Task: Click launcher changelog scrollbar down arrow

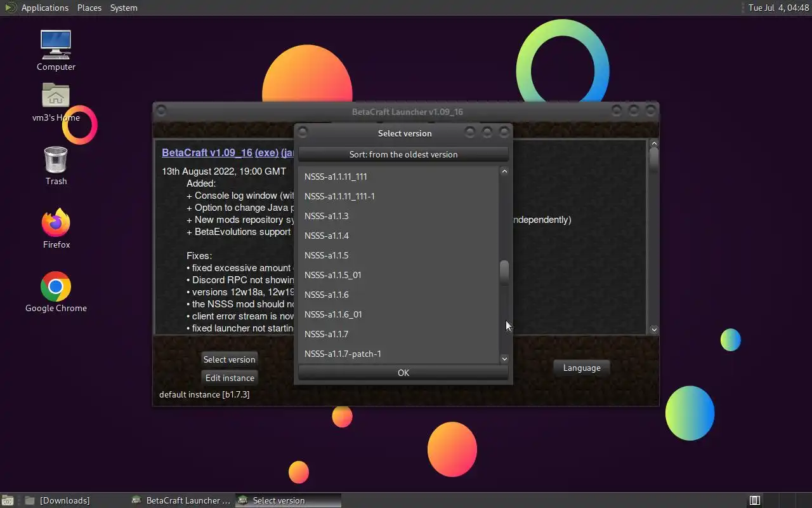Action: pyautogui.click(x=654, y=330)
